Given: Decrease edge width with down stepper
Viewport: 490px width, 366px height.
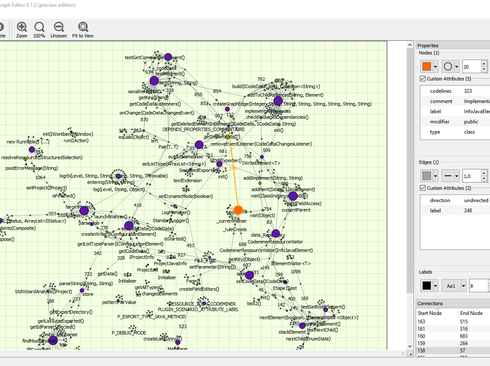Looking at the screenshot, I should pyautogui.click(x=484, y=178).
